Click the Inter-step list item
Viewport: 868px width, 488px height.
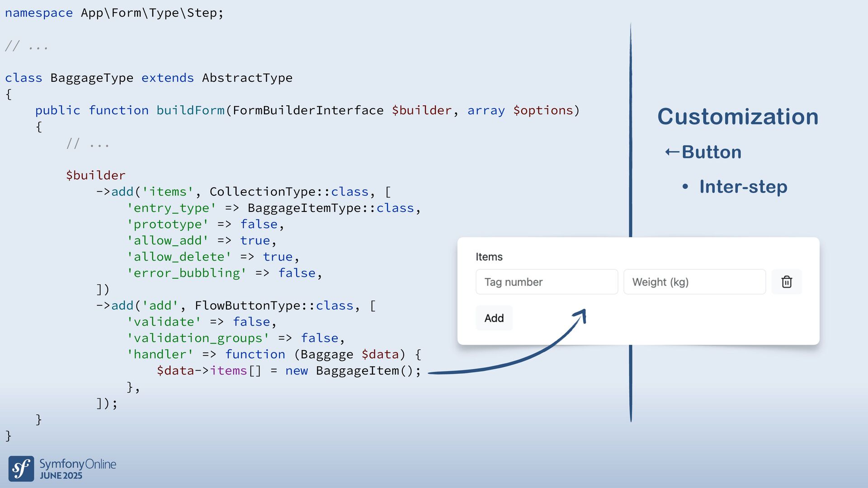pos(743,187)
